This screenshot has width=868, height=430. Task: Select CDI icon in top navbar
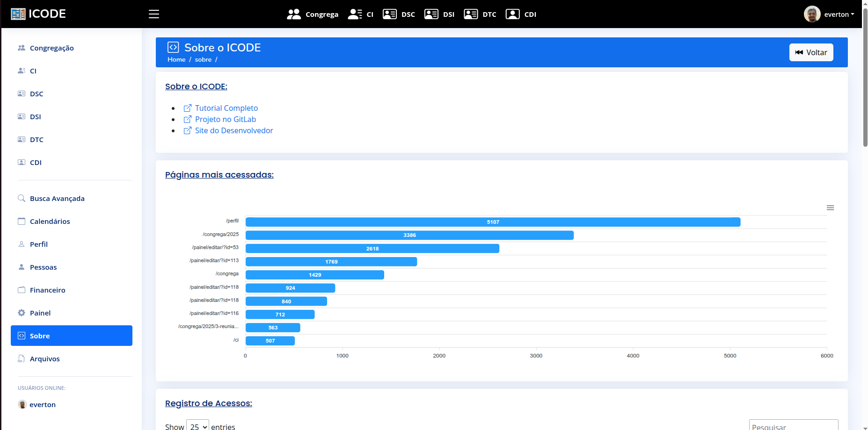(512, 14)
